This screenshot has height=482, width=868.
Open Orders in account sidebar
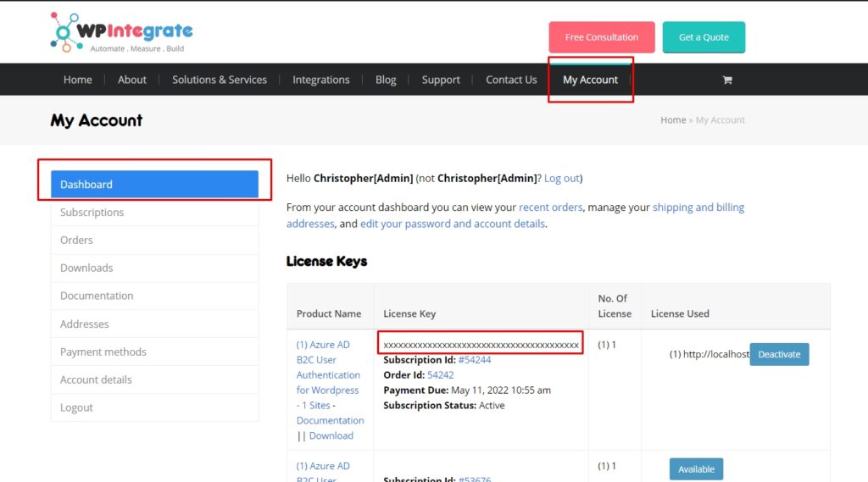click(154, 241)
